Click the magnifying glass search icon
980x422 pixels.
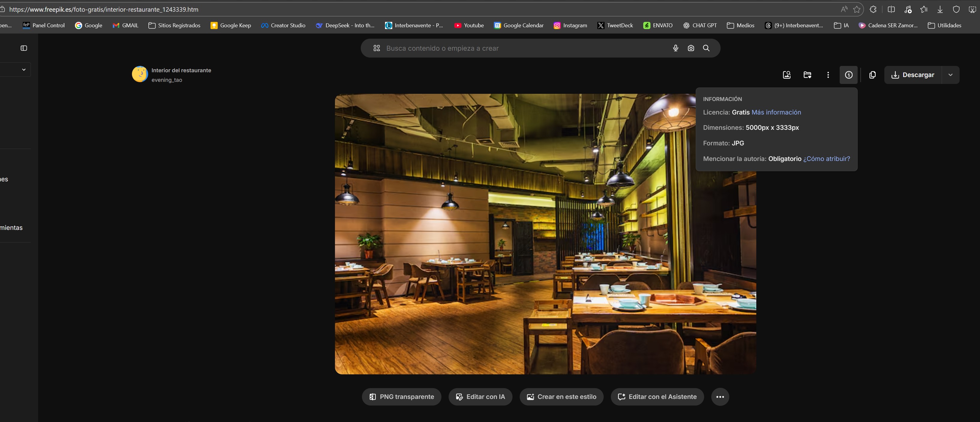(706, 48)
